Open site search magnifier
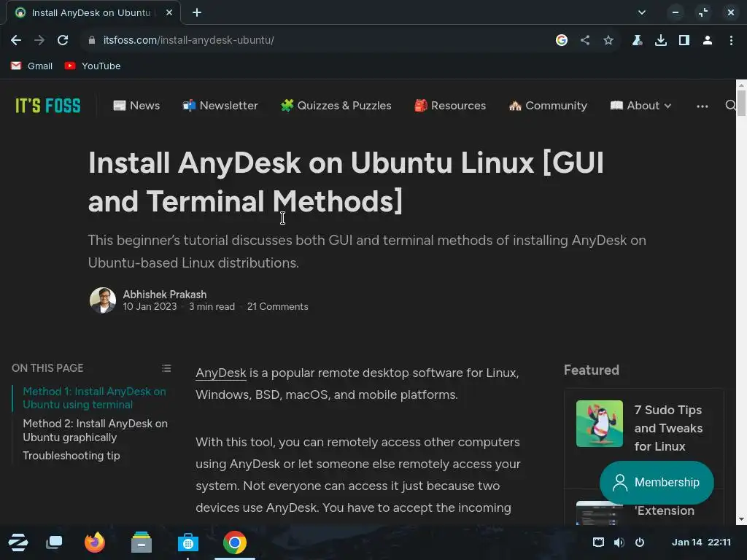747x560 pixels. point(730,105)
